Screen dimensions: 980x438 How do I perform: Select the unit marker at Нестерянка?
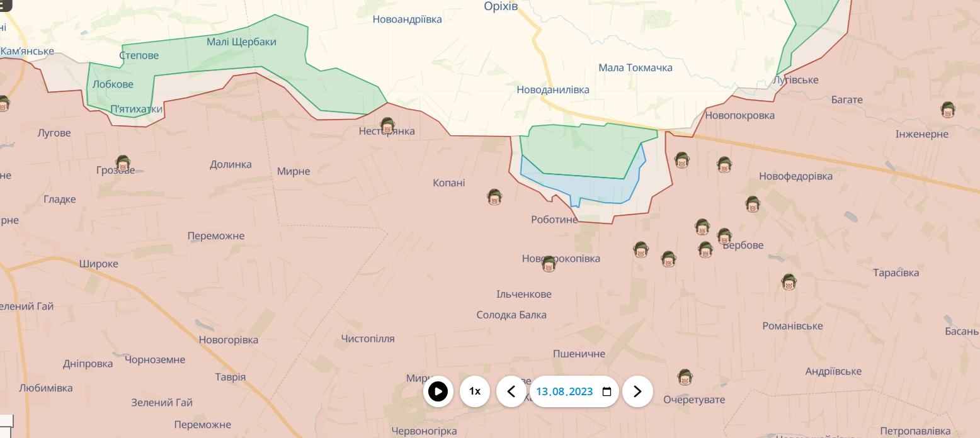point(387,125)
